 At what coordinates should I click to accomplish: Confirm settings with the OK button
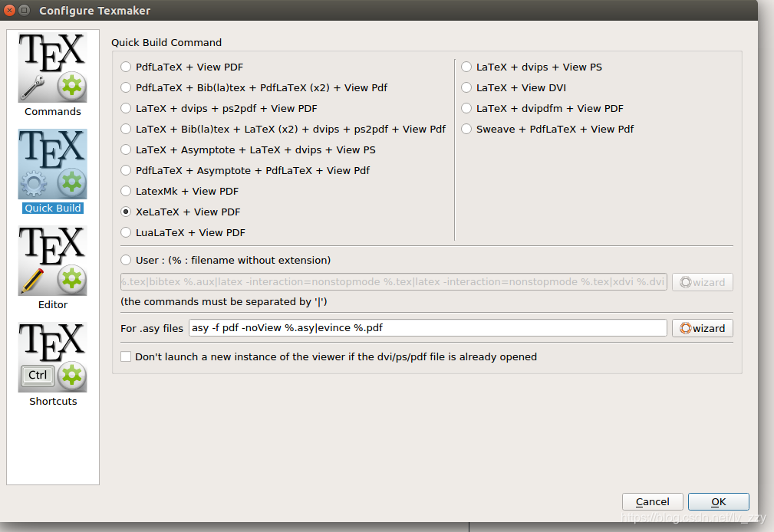tap(719, 501)
